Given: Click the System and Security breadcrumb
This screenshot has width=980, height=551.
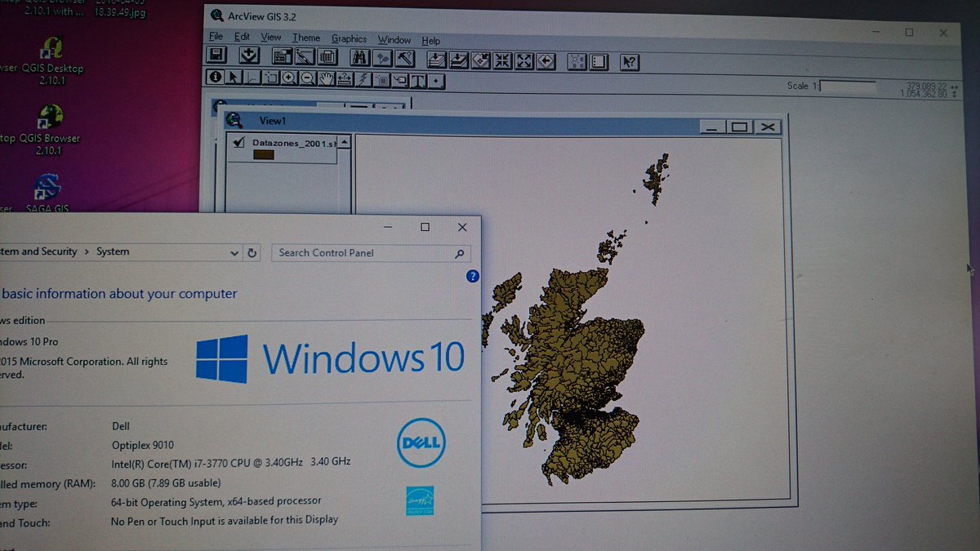Looking at the screenshot, I should pos(38,251).
